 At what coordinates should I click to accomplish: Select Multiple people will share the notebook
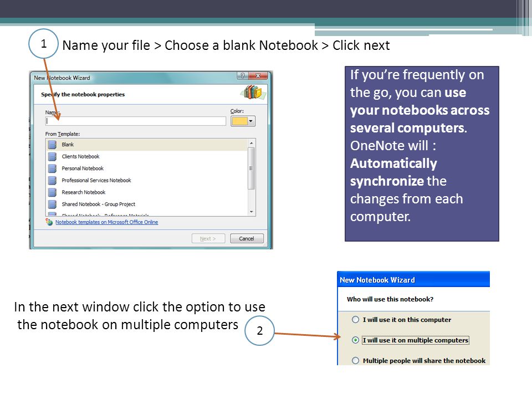tap(419, 361)
